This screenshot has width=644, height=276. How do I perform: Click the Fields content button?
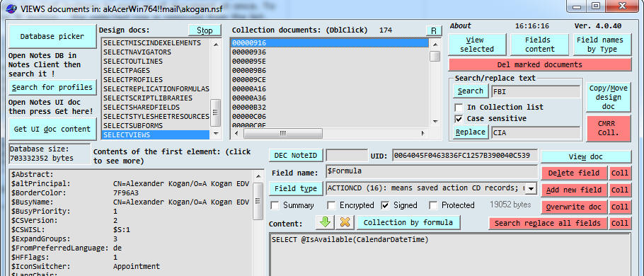pyautogui.click(x=540, y=45)
